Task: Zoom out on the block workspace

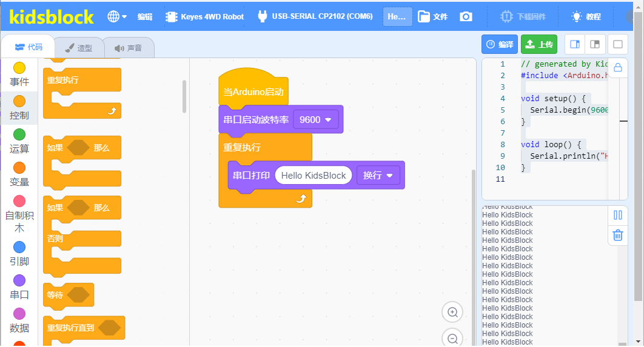Action: 452,339
